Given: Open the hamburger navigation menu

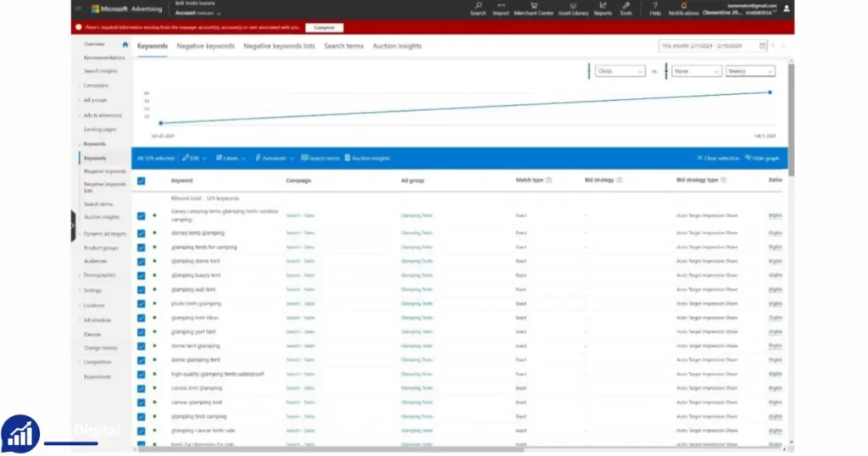Looking at the screenshot, I should point(79,8).
